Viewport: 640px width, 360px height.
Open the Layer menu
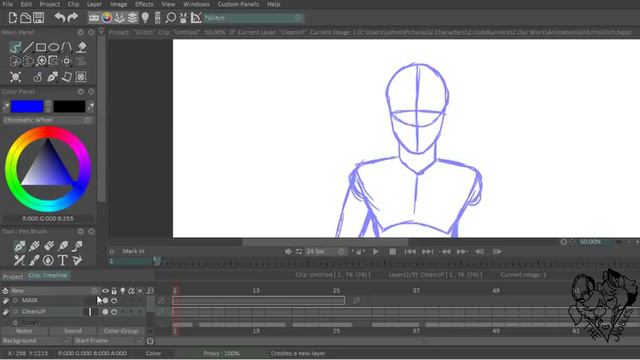pos(94,4)
